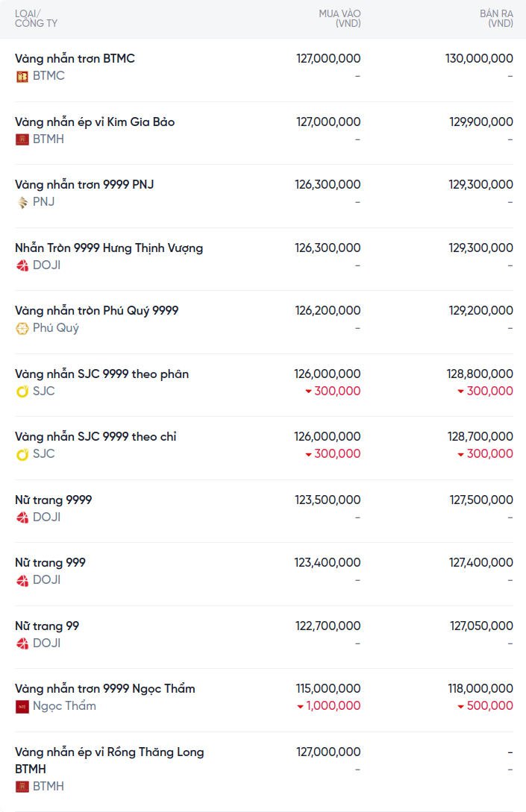Screen dimensions: 526x812
Task: Click the Nữ trang 999 product name
Action: 50,562
